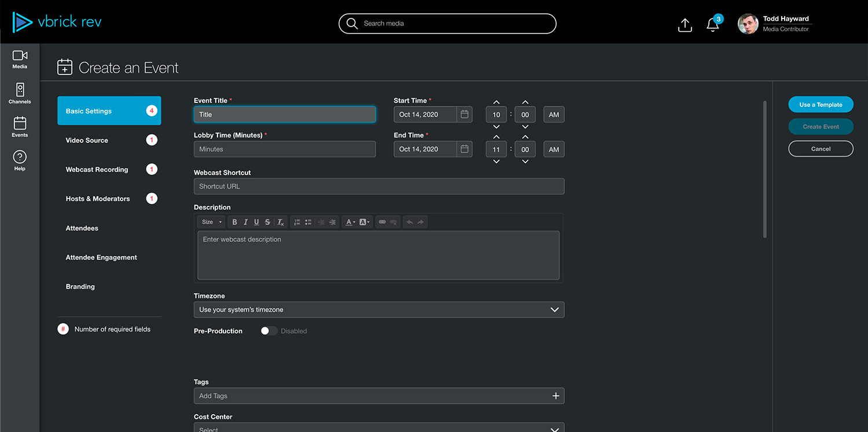Open the background color dropdown
The width and height of the screenshot is (868, 432).
click(x=365, y=222)
